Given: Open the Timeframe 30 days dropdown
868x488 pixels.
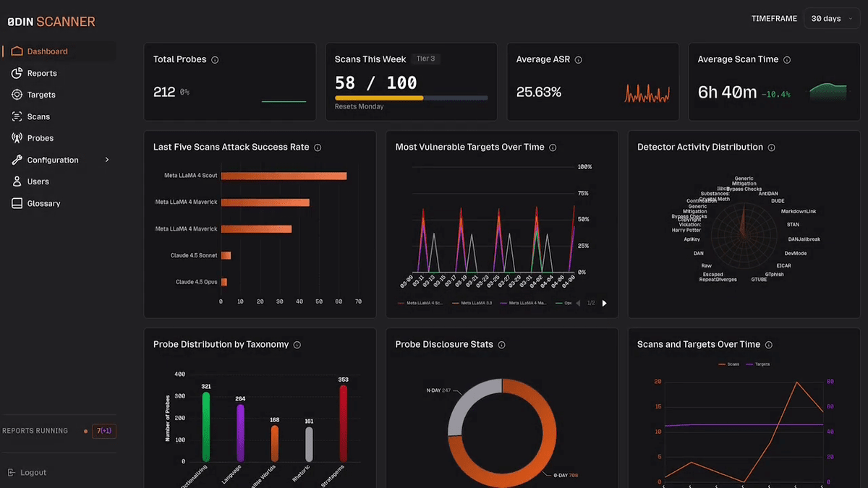Looking at the screenshot, I should [x=830, y=19].
